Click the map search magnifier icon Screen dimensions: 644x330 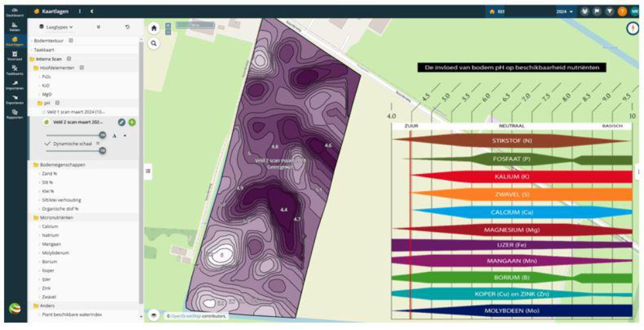coord(154,43)
